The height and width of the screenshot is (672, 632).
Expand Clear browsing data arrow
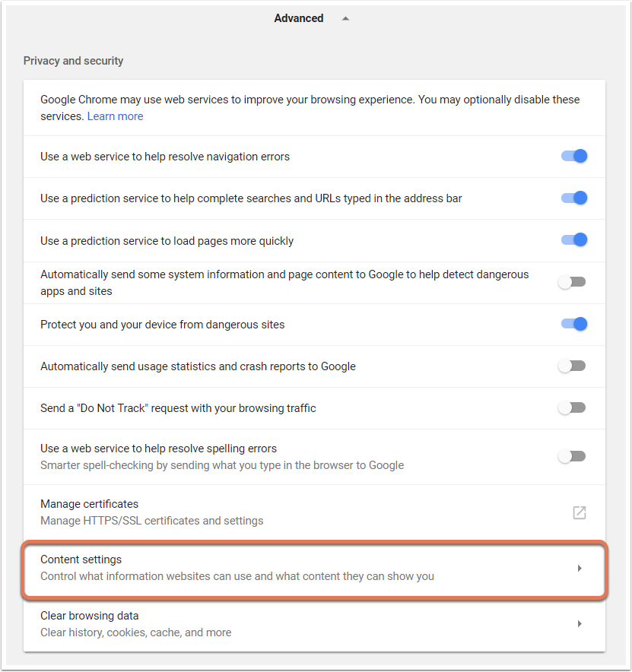click(x=580, y=623)
